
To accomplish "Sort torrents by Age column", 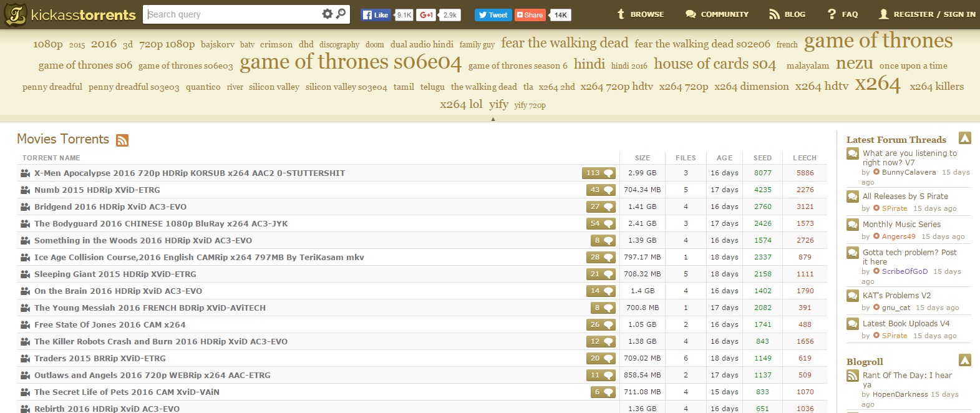I will [725, 158].
